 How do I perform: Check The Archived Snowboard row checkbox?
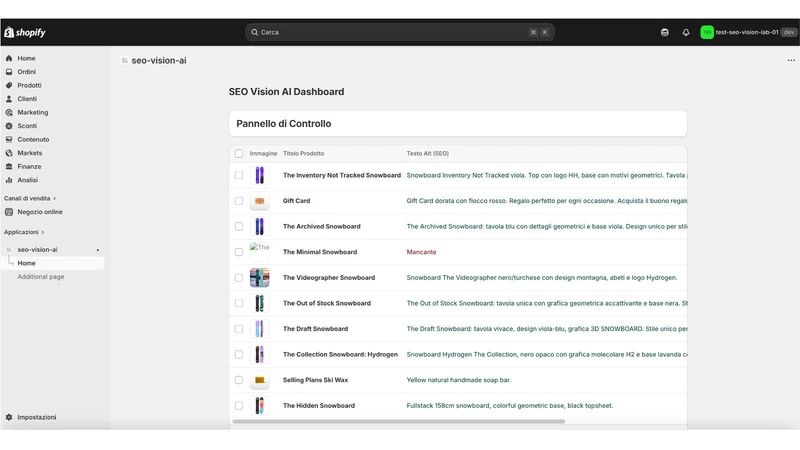[x=239, y=227]
